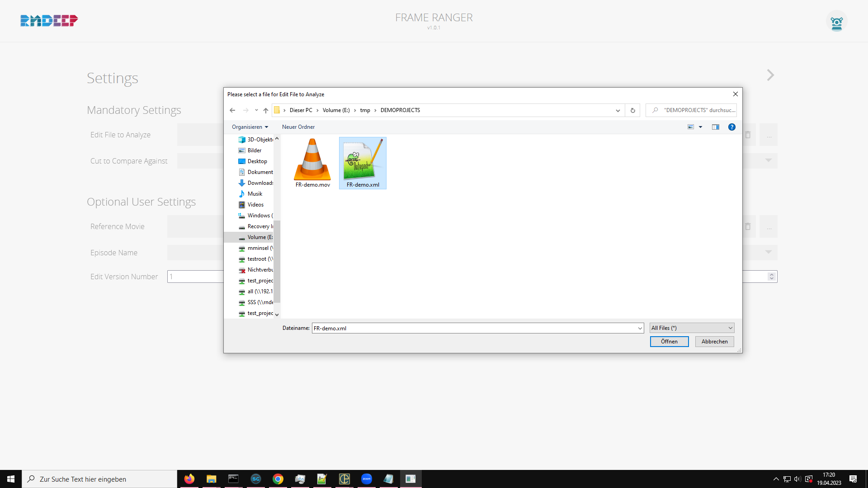Open the file dialog help icon
Screen dimensions: 868x488
pyautogui.click(x=731, y=127)
